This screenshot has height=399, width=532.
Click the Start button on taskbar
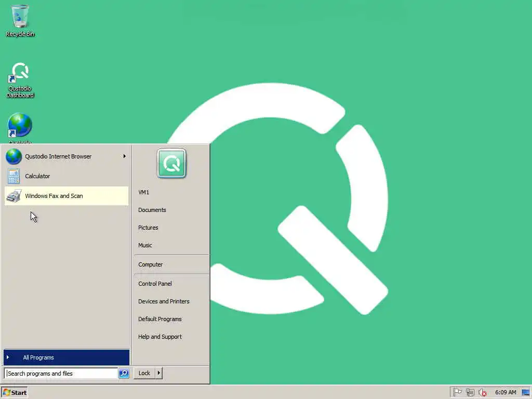(x=14, y=393)
